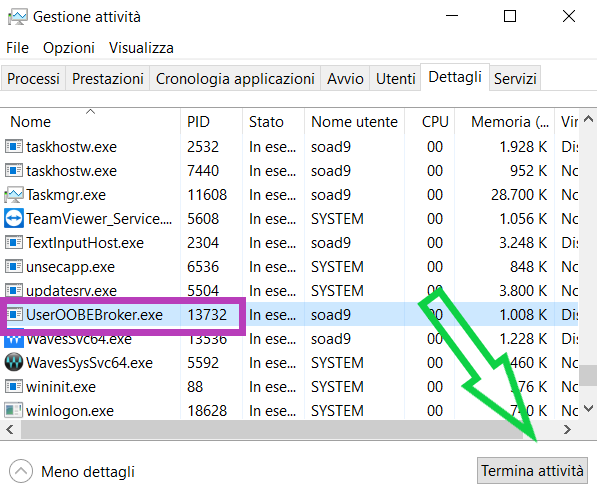The height and width of the screenshot is (500, 597).
Task: Switch to the Prestazioni tab
Action: tap(108, 79)
